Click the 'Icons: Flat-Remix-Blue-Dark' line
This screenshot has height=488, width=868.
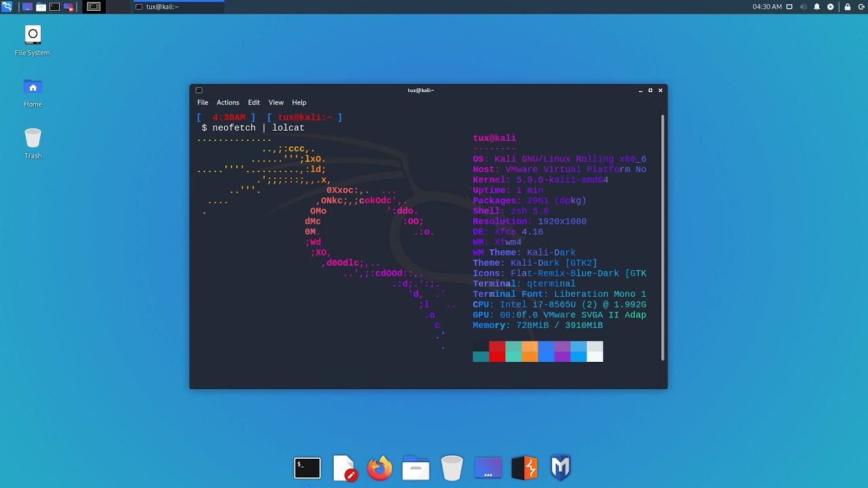[559, 274]
